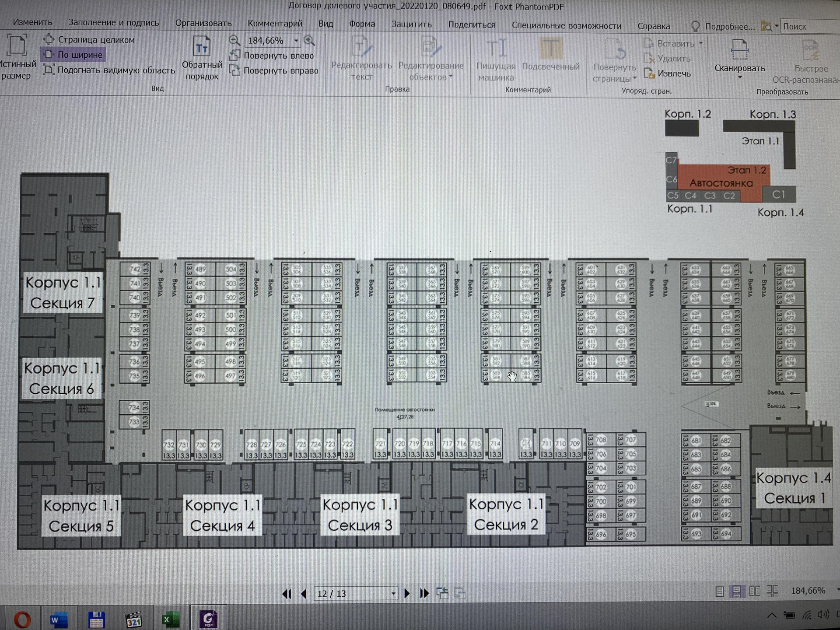The image size is (840, 630).
Task: Go to the next page arrow
Action: tap(407, 594)
